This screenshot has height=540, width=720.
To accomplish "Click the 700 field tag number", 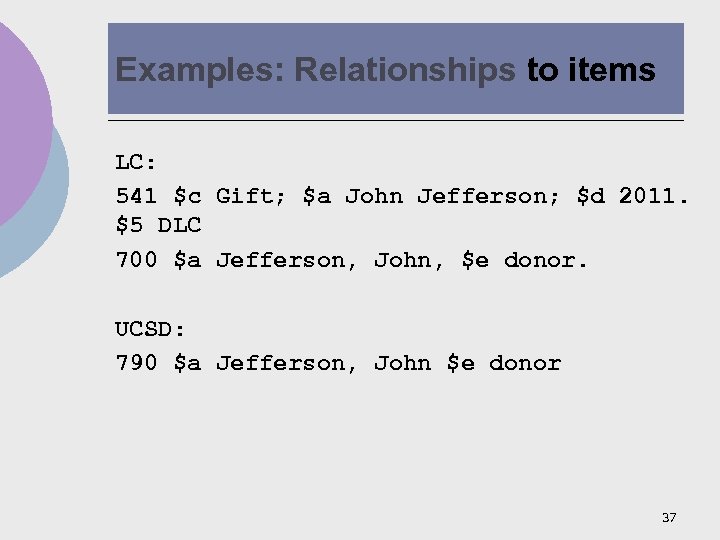I will click(137, 260).
